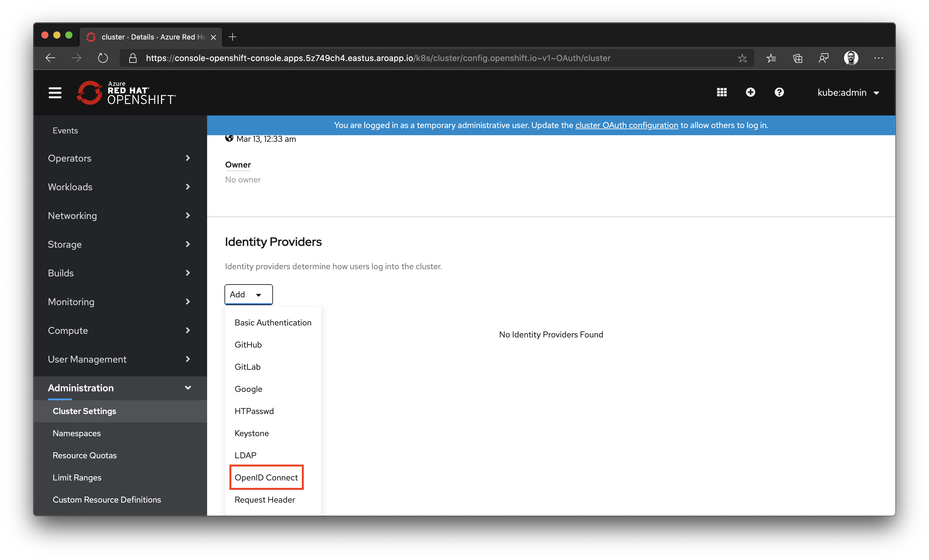Toggle the Add identity provider dropdown
Image resolution: width=929 pixels, height=560 pixels.
click(x=248, y=294)
